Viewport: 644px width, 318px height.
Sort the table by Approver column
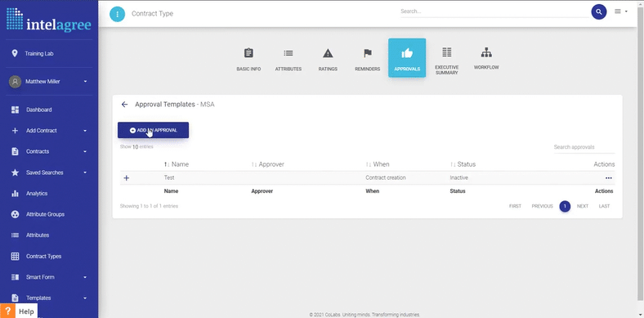(268, 164)
